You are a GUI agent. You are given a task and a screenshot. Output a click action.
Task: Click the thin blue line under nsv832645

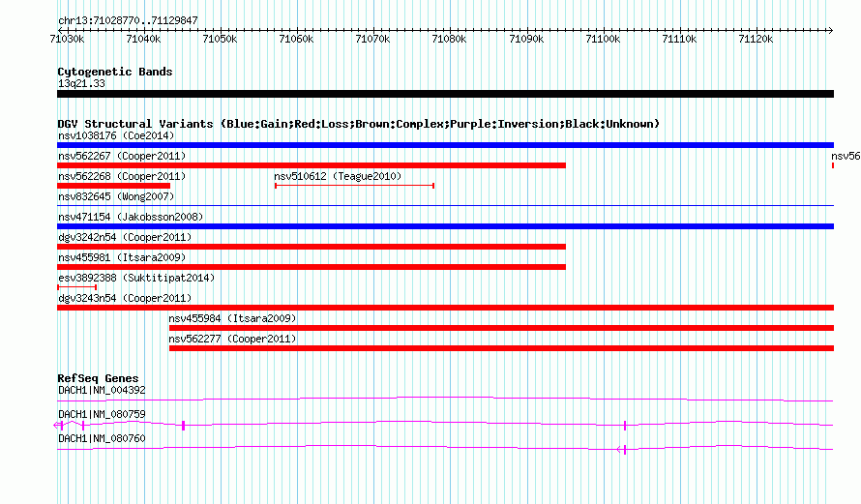pyautogui.click(x=445, y=206)
